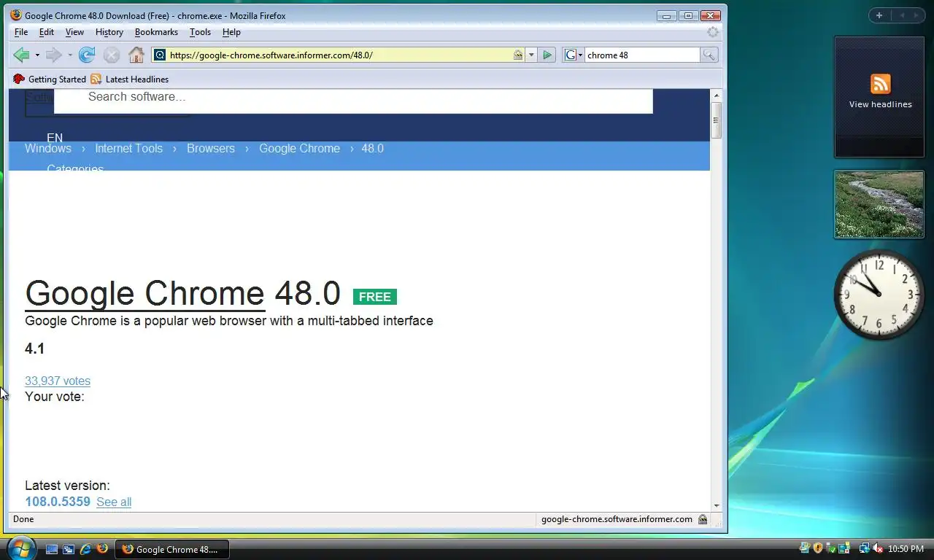Click the page vertical scrollbar thumb
Viewport: 934px width, 560px height.
tap(717, 120)
